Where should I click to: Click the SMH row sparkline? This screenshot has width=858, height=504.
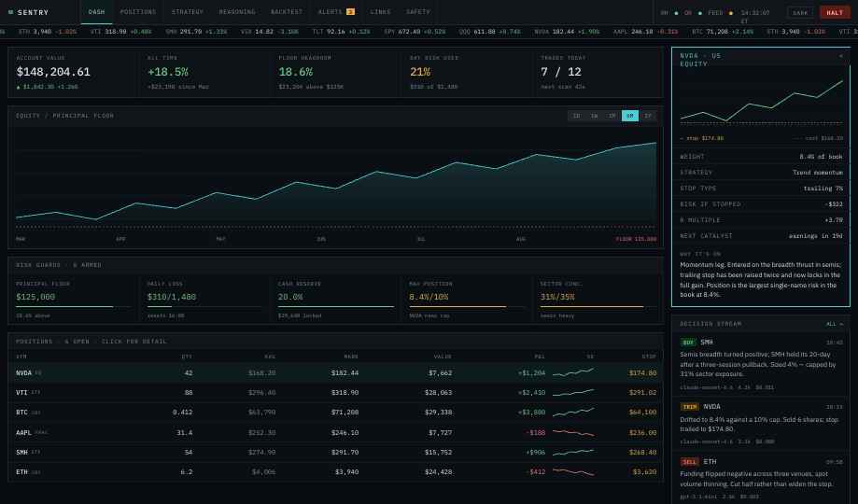pos(573,453)
